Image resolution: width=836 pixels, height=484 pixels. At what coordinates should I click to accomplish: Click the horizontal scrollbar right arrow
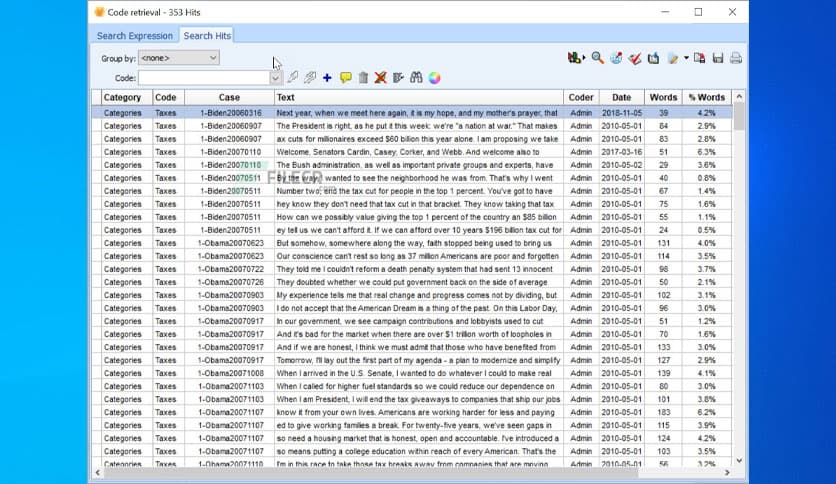[727, 473]
